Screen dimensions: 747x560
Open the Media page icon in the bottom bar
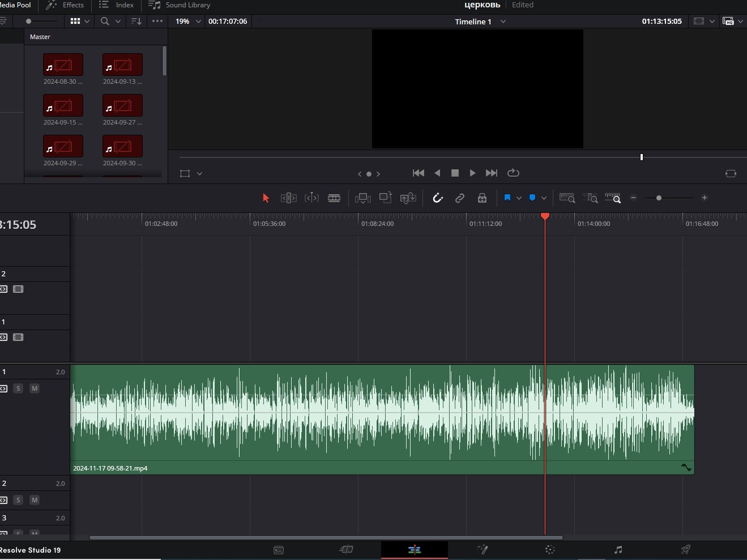coord(279,550)
